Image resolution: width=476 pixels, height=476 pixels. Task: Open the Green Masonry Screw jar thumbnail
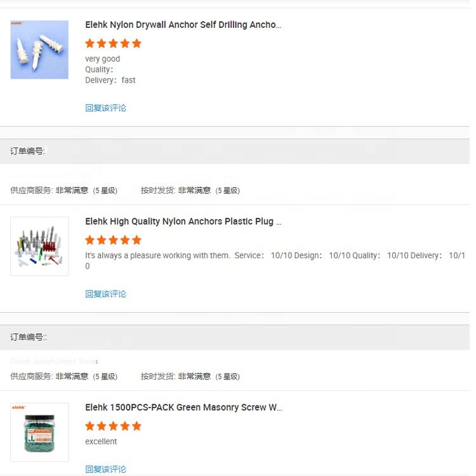click(x=39, y=432)
